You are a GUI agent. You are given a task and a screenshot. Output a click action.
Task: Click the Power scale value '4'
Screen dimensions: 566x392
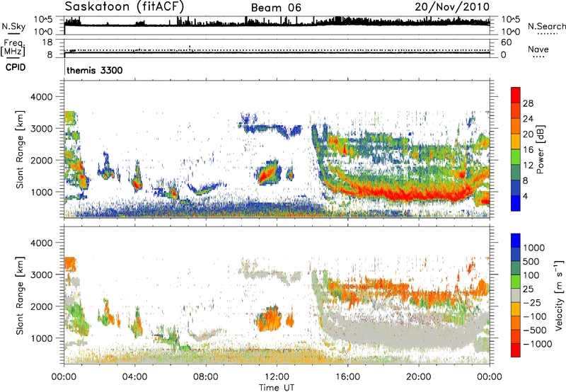(525, 196)
